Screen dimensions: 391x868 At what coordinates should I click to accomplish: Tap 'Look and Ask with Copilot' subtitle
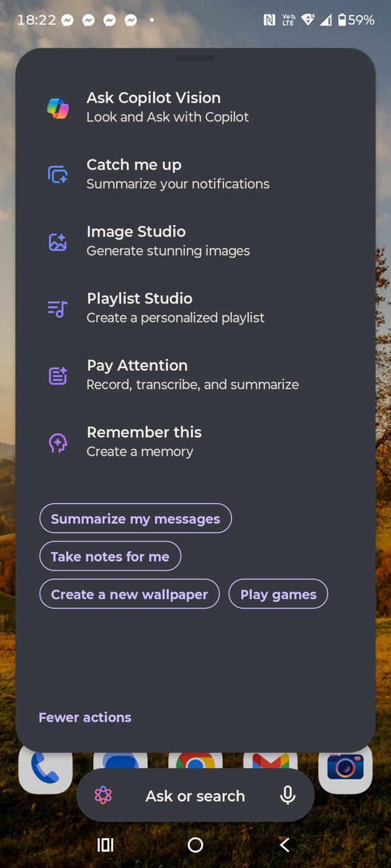tap(168, 117)
